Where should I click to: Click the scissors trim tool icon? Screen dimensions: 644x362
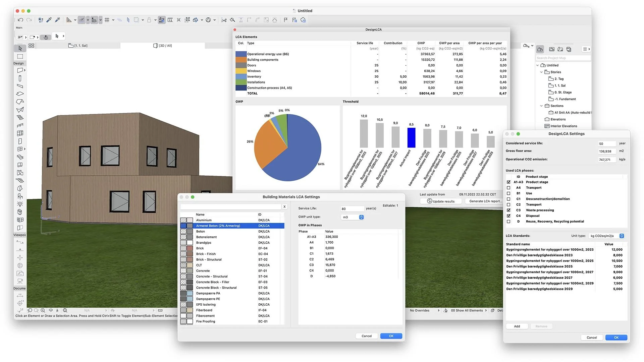224,20
